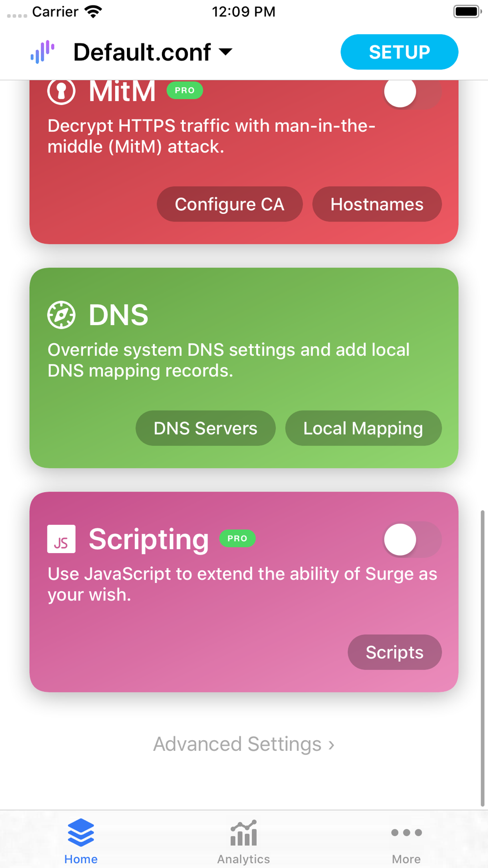Click the vertical scrollbar indicator
Viewport: 488px width, 868px height.
483,658
